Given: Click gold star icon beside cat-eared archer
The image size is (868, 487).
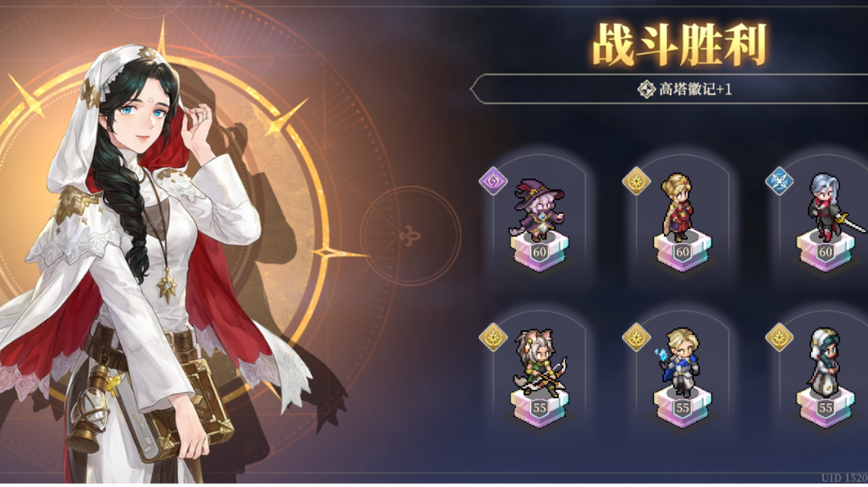Looking at the screenshot, I should [493, 337].
